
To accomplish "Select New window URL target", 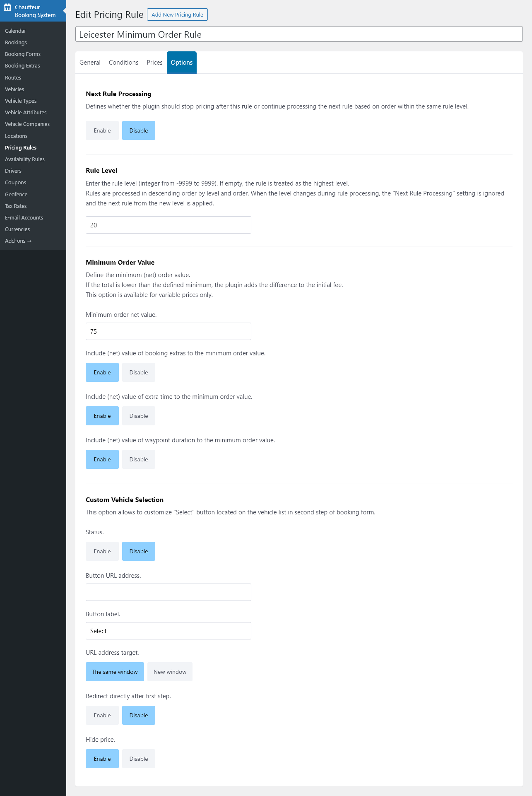I will [x=170, y=672].
